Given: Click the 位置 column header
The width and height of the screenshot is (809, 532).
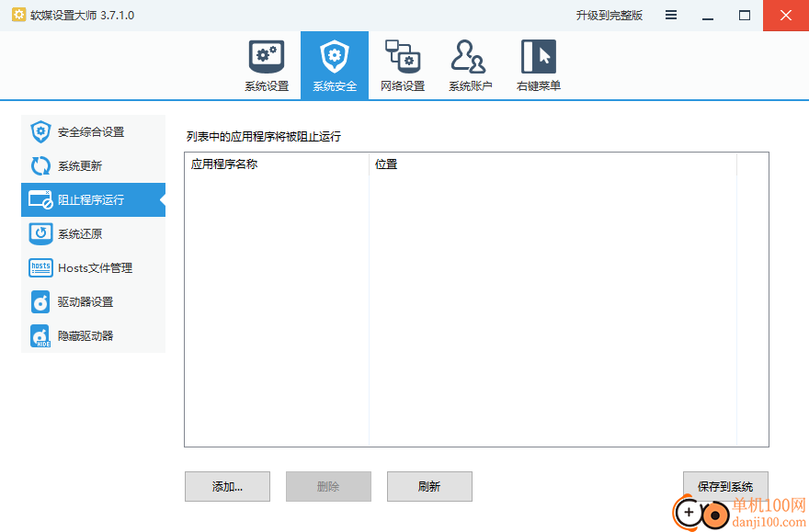Looking at the screenshot, I should pos(553,164).
